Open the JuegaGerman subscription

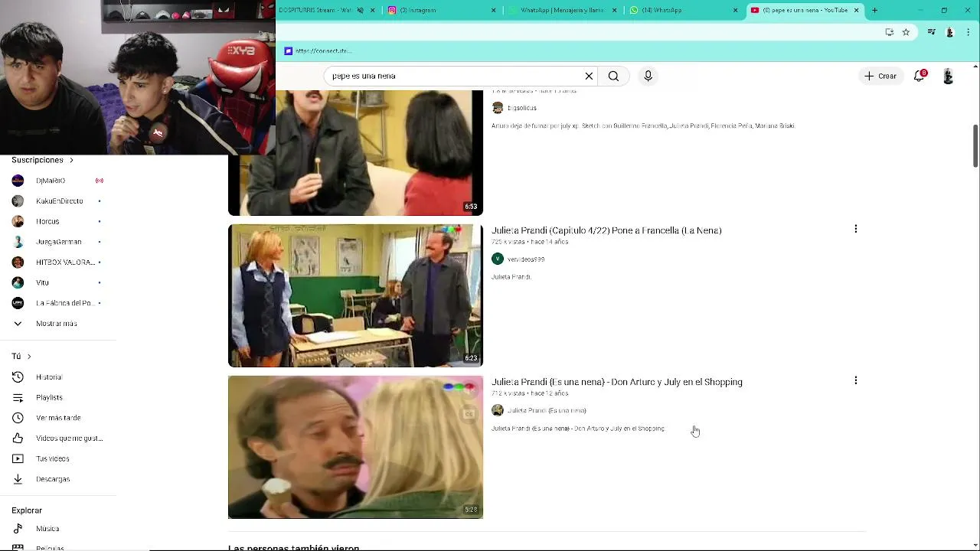[x=58, y=242]
